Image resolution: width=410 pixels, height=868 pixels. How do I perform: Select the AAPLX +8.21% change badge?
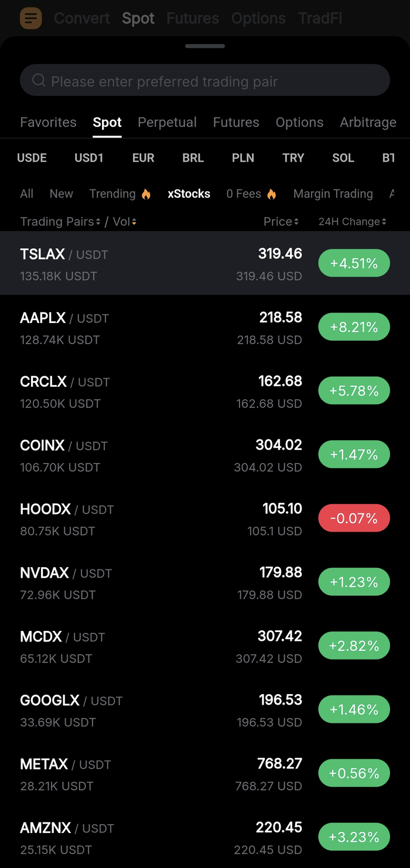click(354, 327)
